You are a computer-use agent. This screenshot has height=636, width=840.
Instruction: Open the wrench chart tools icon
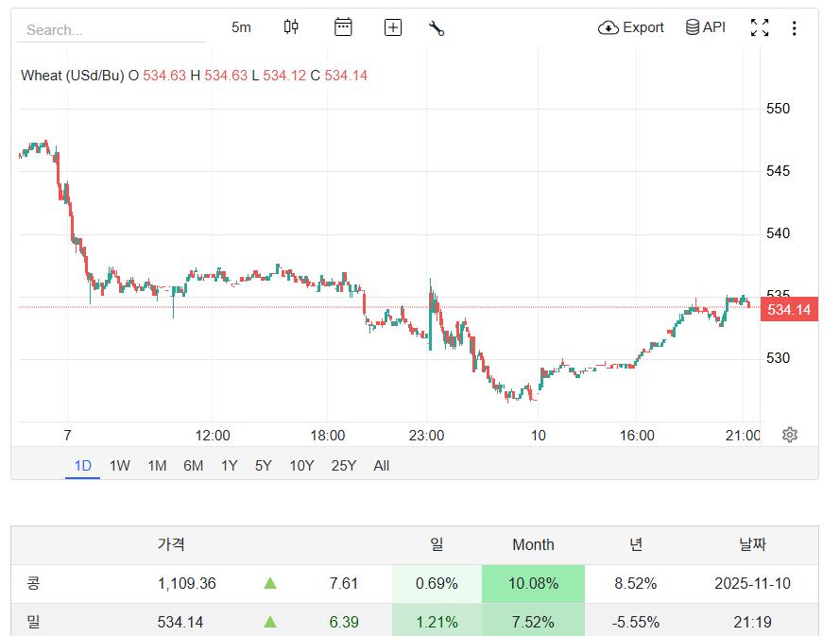(x=436, y=27)
